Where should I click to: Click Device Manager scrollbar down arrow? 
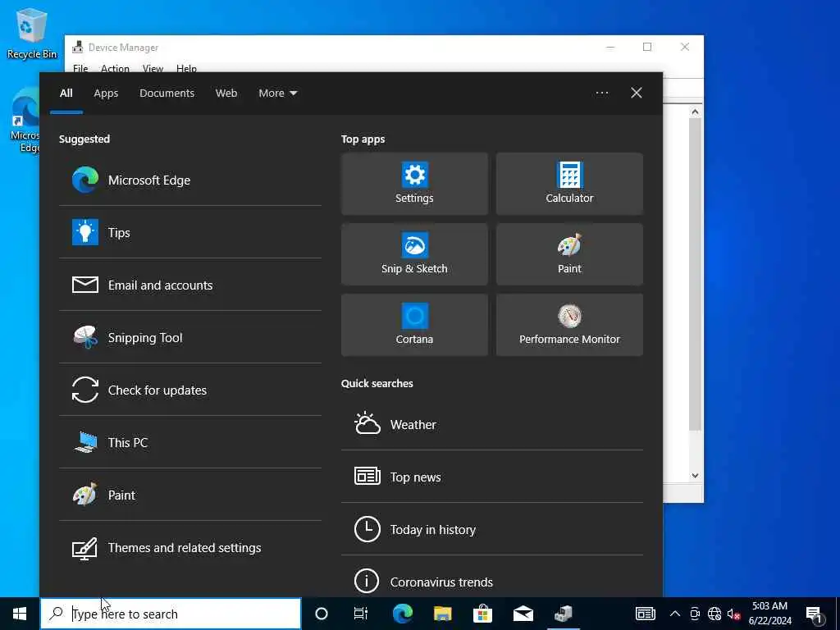pos(695,475)
